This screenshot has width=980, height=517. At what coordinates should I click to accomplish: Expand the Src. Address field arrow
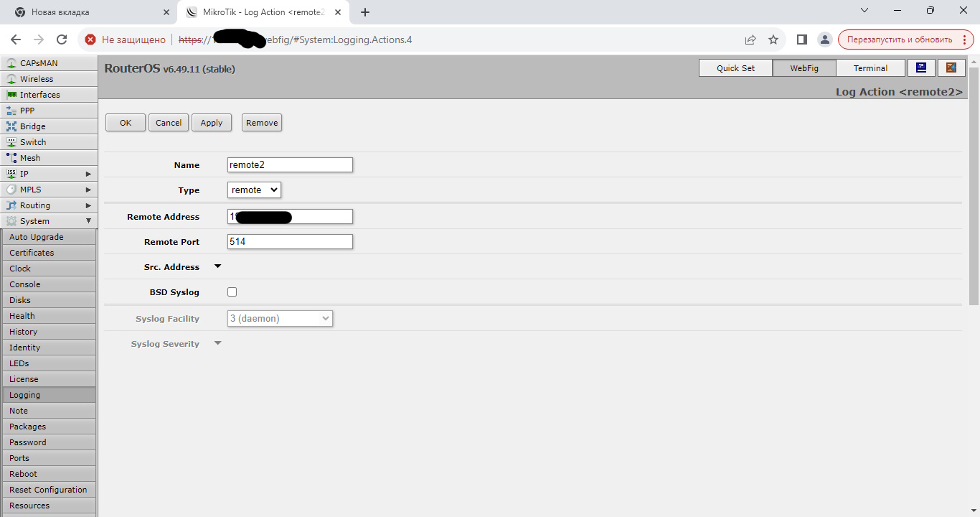point(218,266)
